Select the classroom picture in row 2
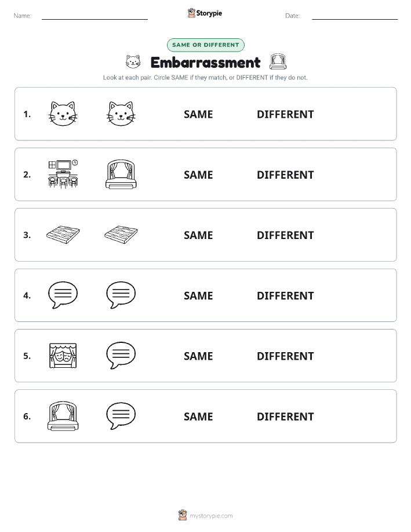 click(x=63, y=174)
